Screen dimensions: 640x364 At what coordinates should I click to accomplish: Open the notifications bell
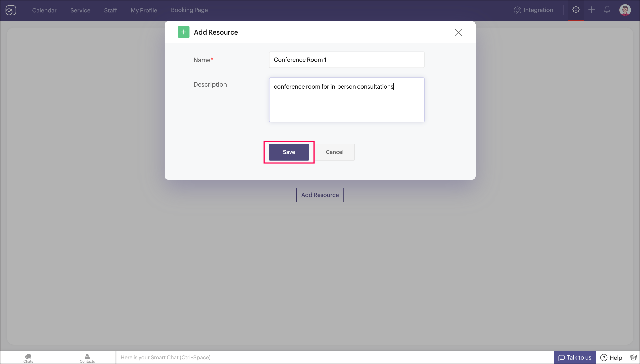(x=607, y=10)
